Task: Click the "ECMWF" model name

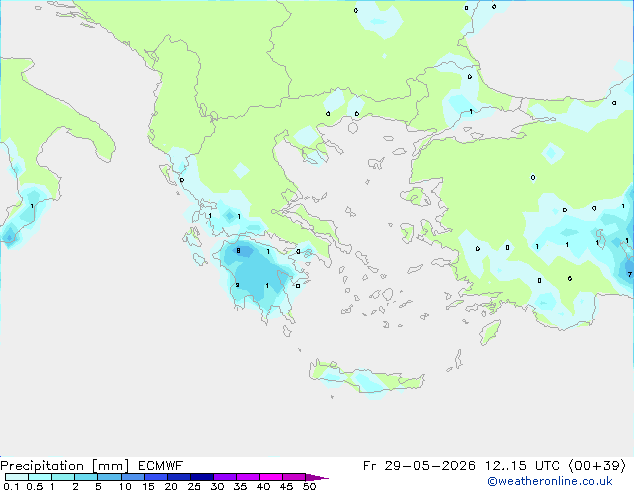Action: point(160,466)
